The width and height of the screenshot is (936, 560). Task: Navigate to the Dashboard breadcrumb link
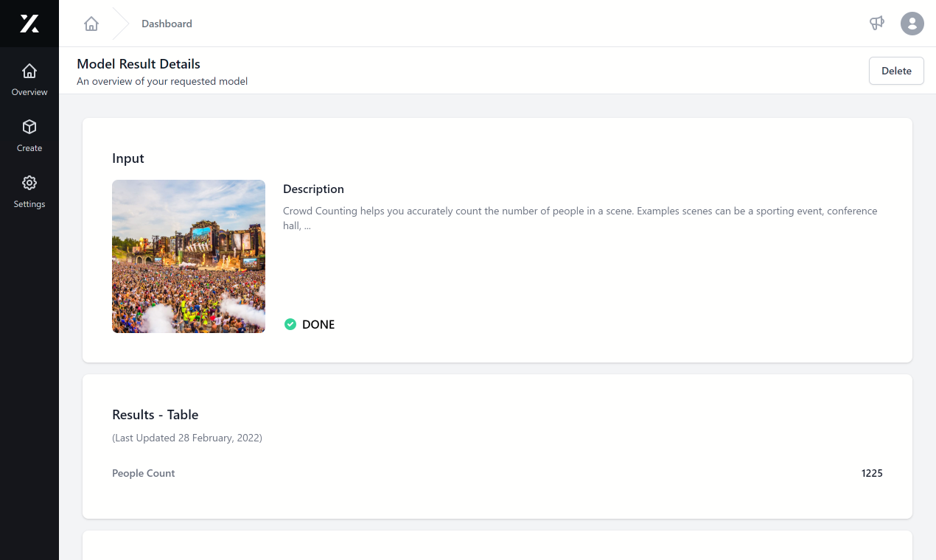[167, 24]
